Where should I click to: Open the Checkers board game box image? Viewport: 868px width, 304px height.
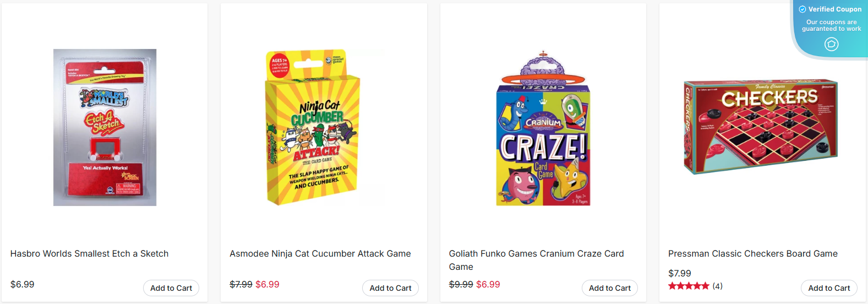[760, 126]
